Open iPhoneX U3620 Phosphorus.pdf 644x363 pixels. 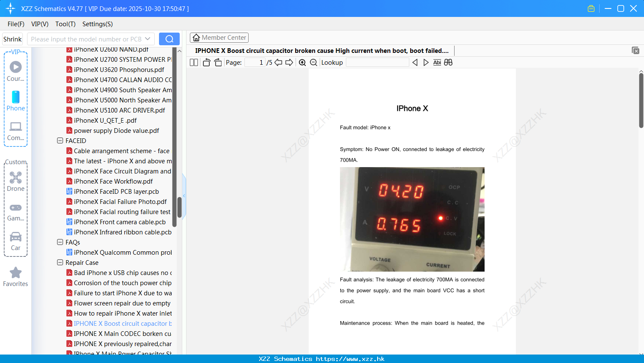click(119, 69)
